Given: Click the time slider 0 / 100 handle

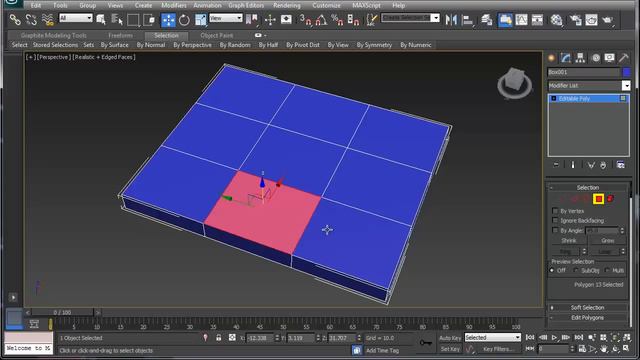Looking at the screenshot, I should [62, 312].
